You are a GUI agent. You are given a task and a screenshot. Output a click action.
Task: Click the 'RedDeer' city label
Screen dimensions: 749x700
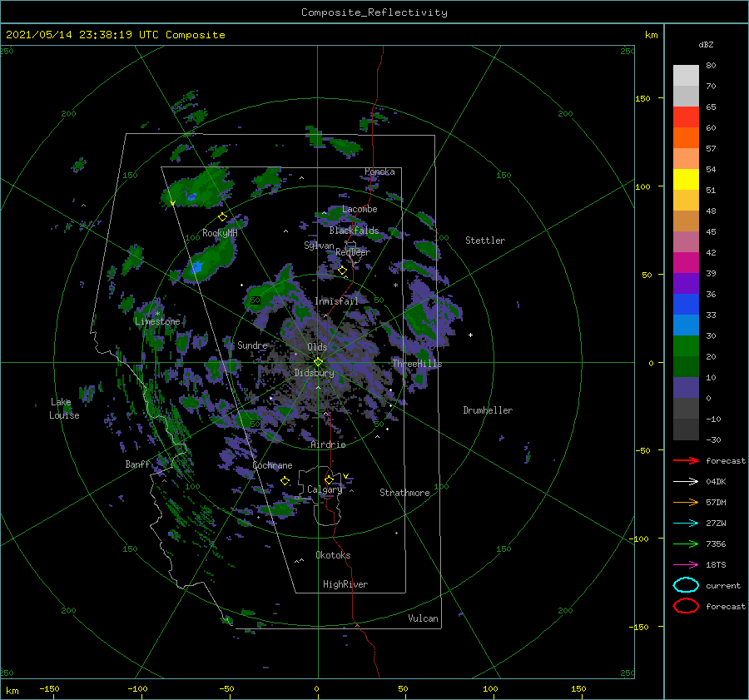coord(353,252)
